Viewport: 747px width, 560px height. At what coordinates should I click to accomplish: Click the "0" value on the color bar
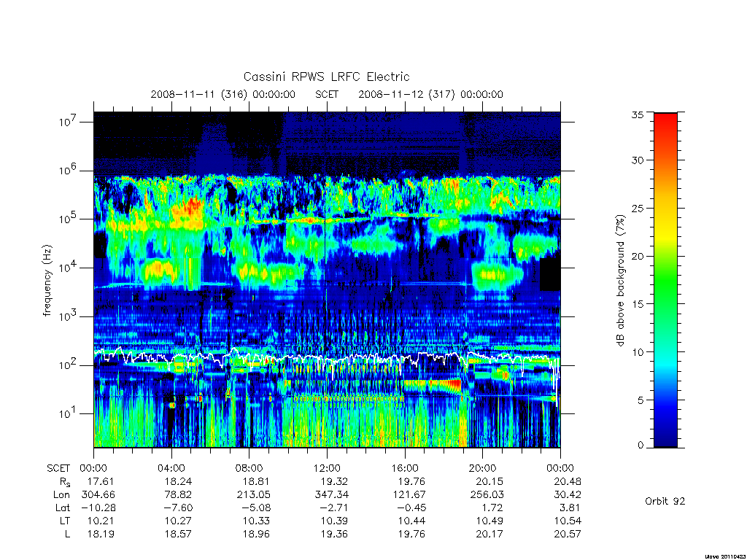(640, 445)
